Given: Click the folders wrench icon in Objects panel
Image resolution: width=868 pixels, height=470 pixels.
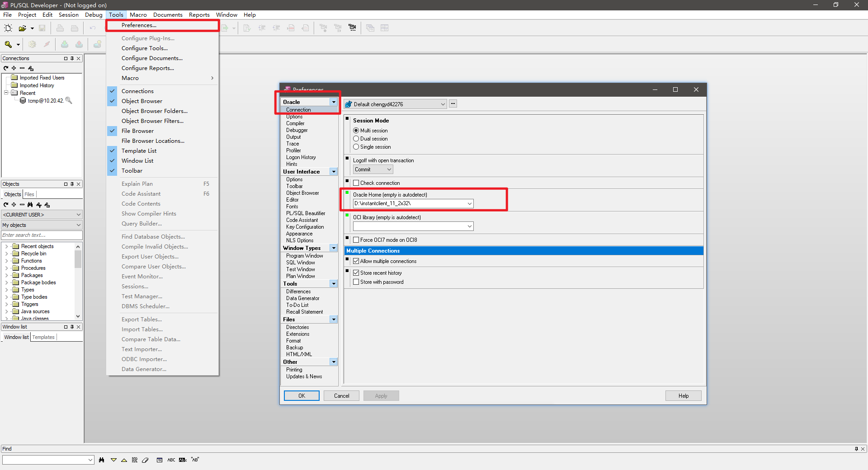Looking at the screenshot, I should [x=47, y=205].
